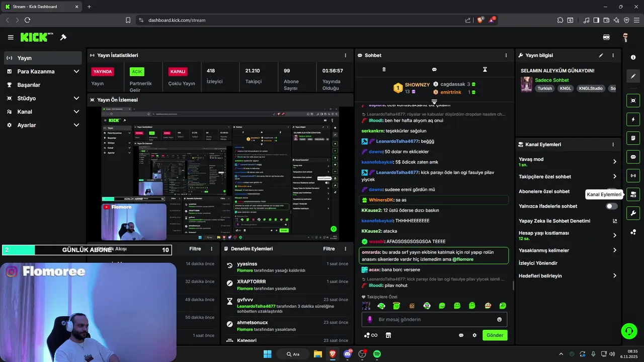Click the three-dots cluster icon in the right sidebar
Viewport: 644px width, 362px height.
click(x=633, y=232)
